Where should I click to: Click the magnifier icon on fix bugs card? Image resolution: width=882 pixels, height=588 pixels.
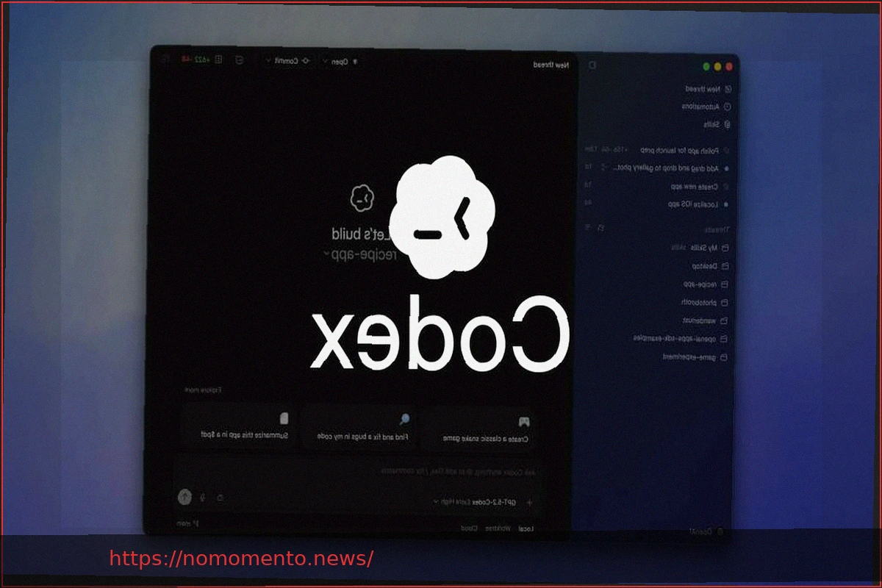point(404,419)
